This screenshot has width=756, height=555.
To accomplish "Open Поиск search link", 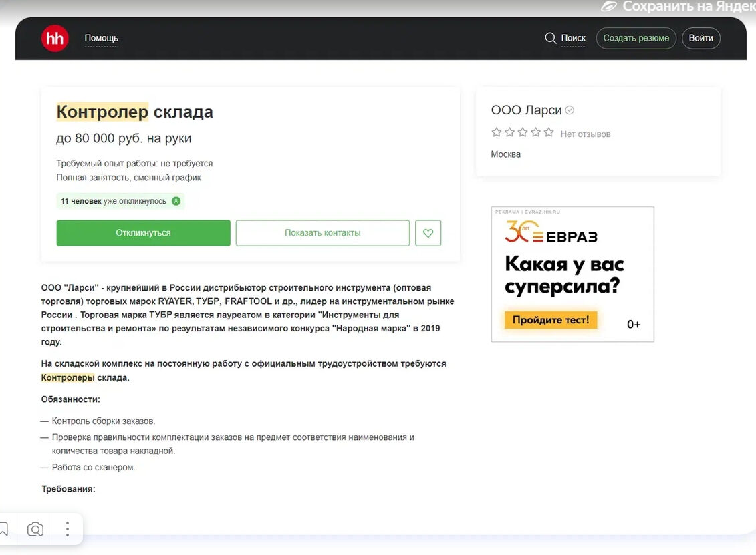I will click(x=573, y=38).
